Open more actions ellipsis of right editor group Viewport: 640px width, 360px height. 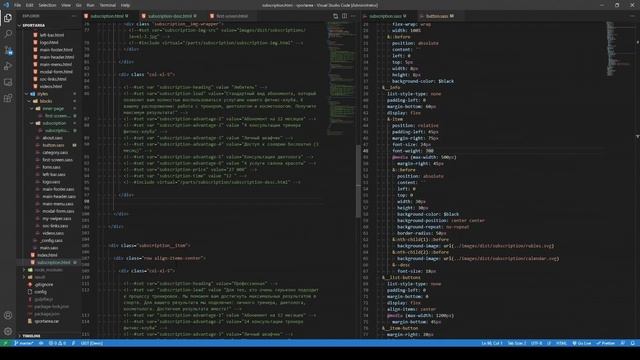coord(632,16)
